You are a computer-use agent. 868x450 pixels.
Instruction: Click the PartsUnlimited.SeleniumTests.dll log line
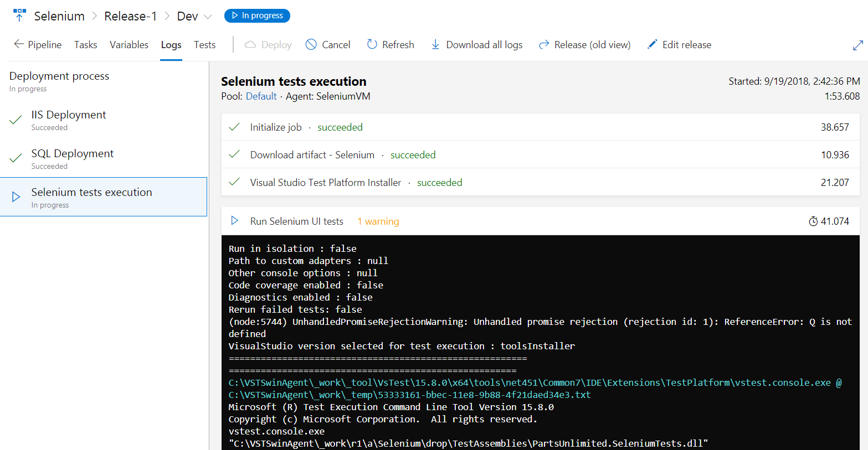469,443
